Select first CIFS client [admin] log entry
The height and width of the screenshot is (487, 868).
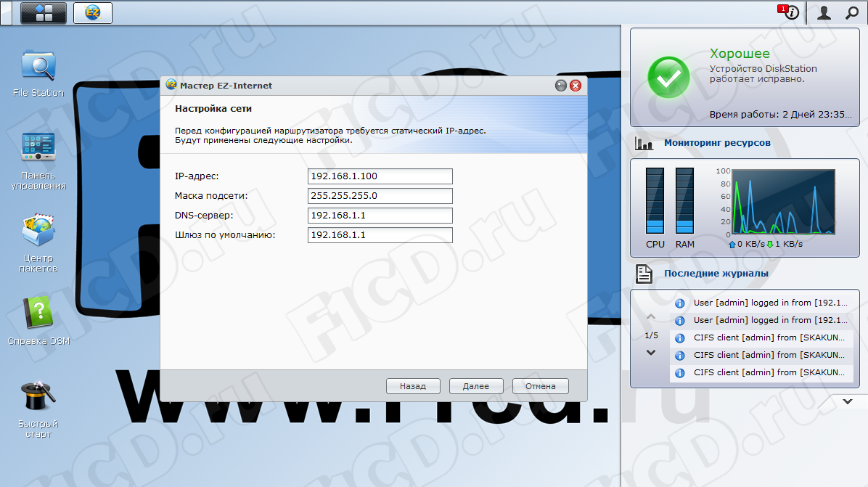click(761, 337)
